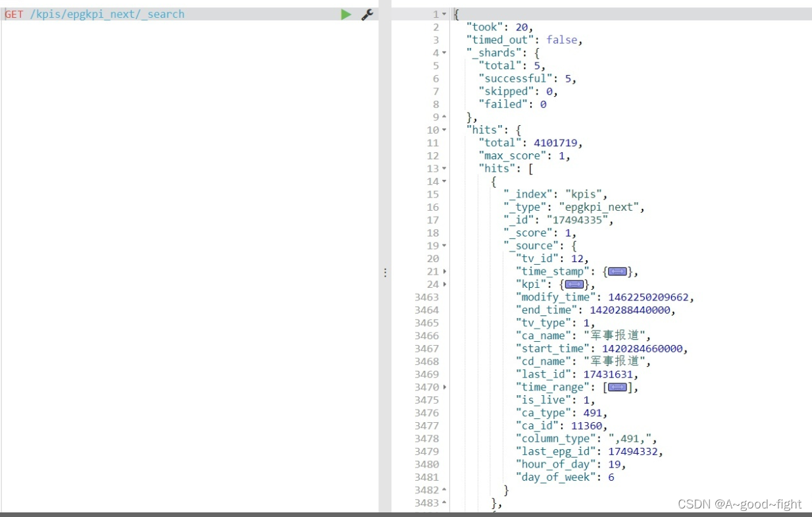
Task: Click the "skipped": 0 line
Action: click(x=519, y=92)
